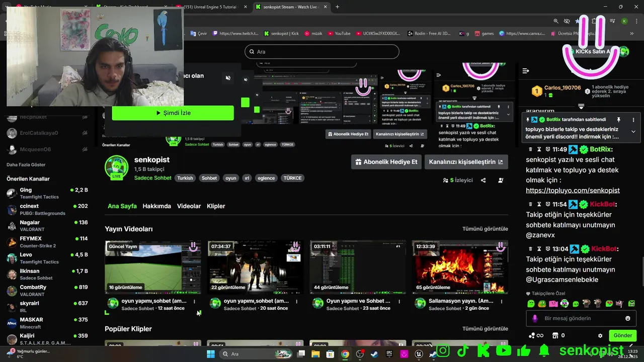The height and width of the screenshot is (362, 644).
Task: Switch to Ana Sayfa tab
Action: click(122, 206)
